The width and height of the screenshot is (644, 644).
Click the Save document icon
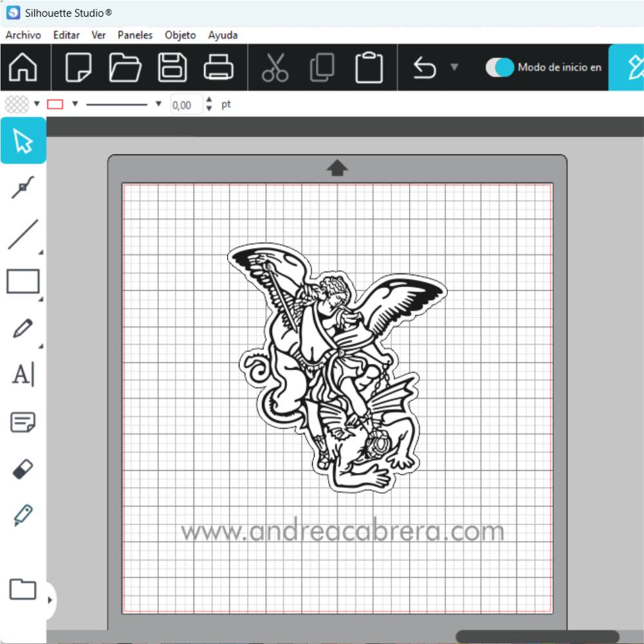point(172,67)
